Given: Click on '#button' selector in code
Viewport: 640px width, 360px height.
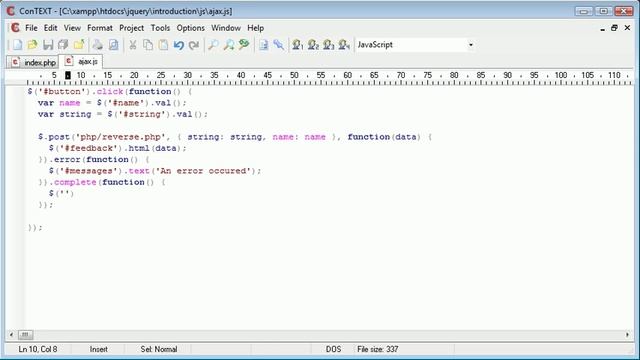Looking at the screenshot, I should click(x=62, y=91).
